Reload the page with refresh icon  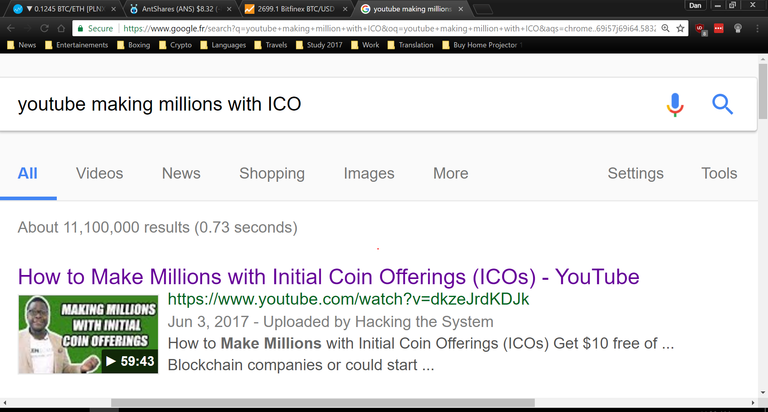pos(45,28)
